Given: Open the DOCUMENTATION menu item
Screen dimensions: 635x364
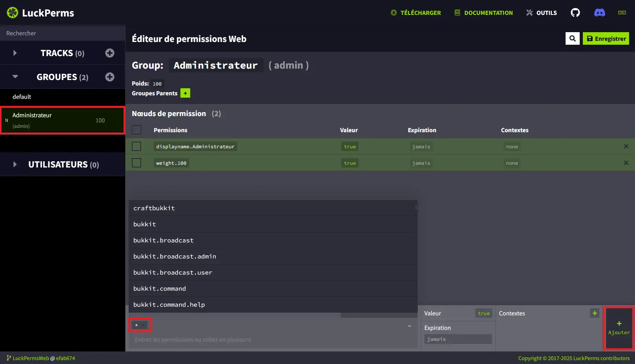Looking at the screenshot, I should click(x=483, y=13).
